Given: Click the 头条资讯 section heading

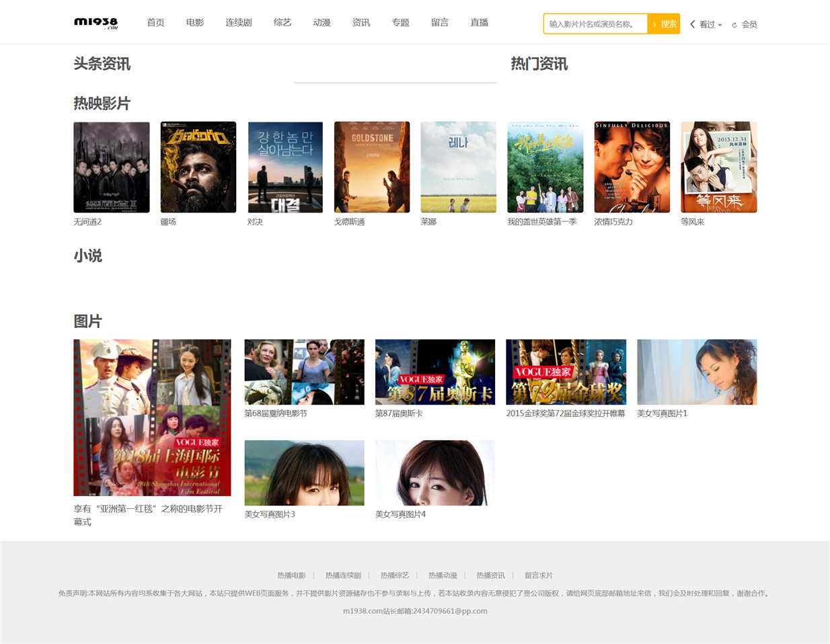Looking at the screenshot, I should 102,64.
